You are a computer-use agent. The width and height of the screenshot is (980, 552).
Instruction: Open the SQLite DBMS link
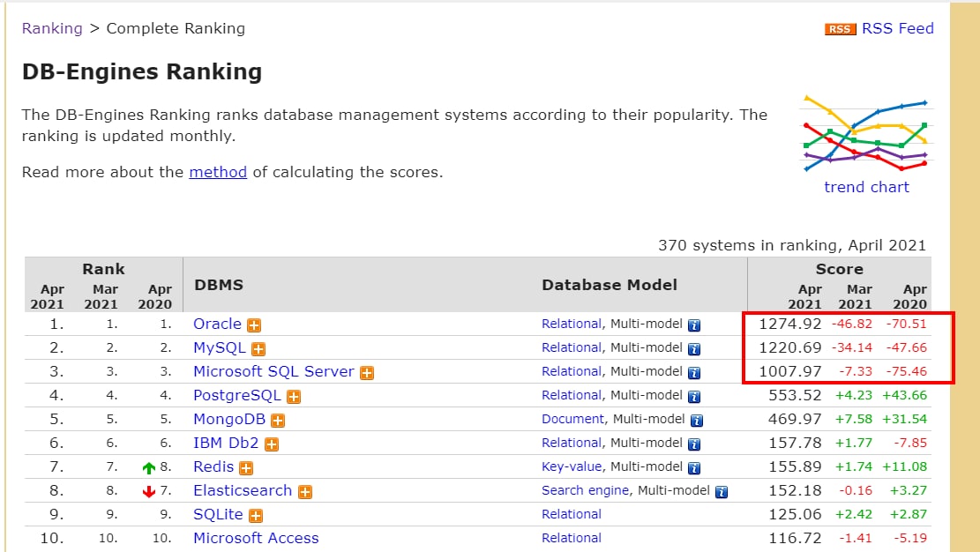[218, 514]
